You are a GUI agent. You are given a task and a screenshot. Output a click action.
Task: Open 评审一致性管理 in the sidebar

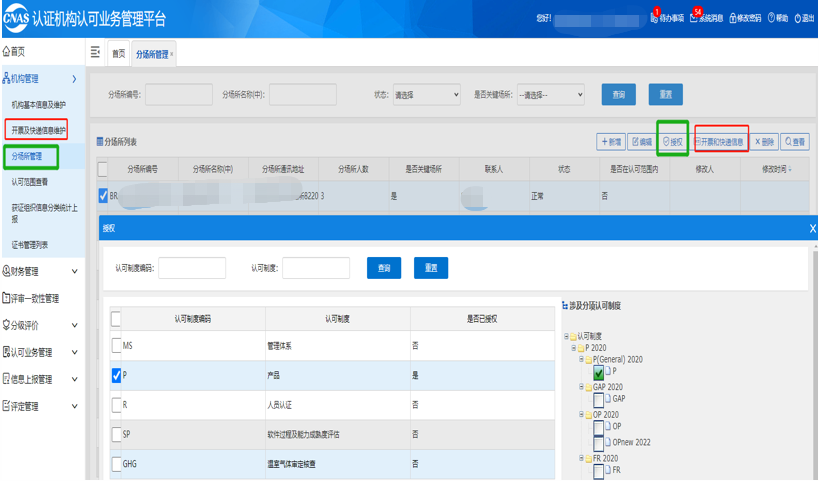pyautogui.click(x=31, y=298)
